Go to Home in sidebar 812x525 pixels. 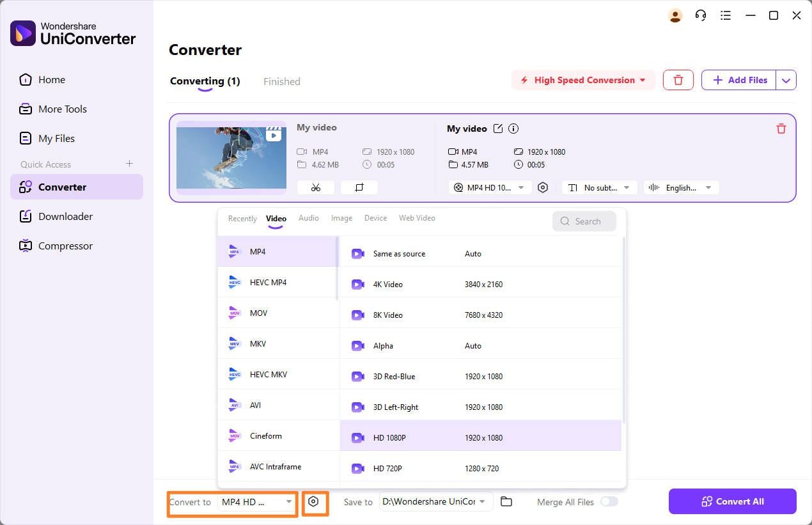[77, 79]
